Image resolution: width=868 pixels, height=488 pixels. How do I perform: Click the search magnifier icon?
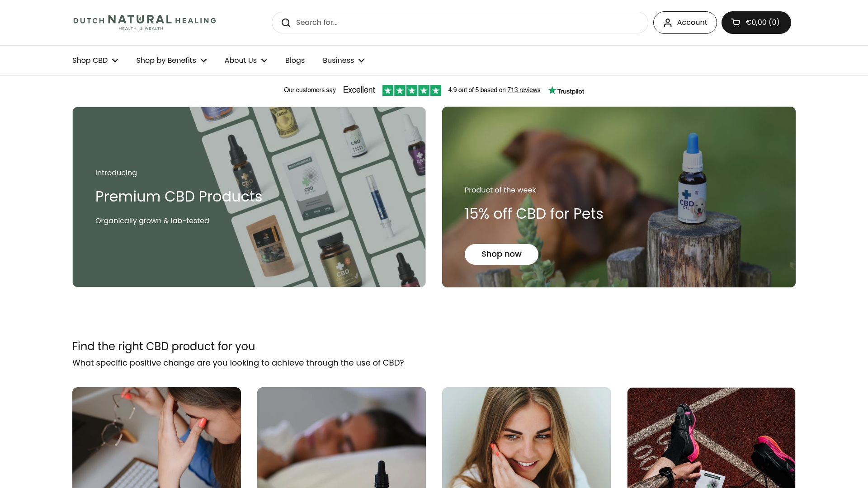click(286, 23)
